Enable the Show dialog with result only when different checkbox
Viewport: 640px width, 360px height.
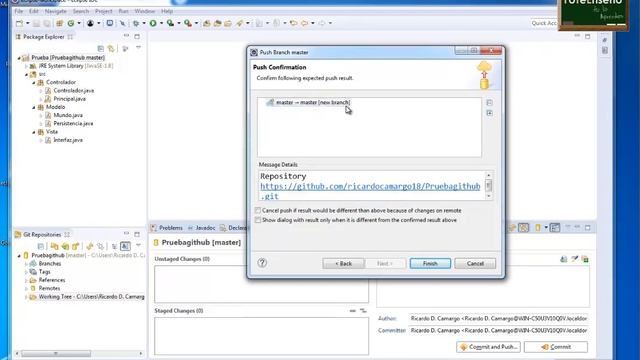tap(258, 220)
